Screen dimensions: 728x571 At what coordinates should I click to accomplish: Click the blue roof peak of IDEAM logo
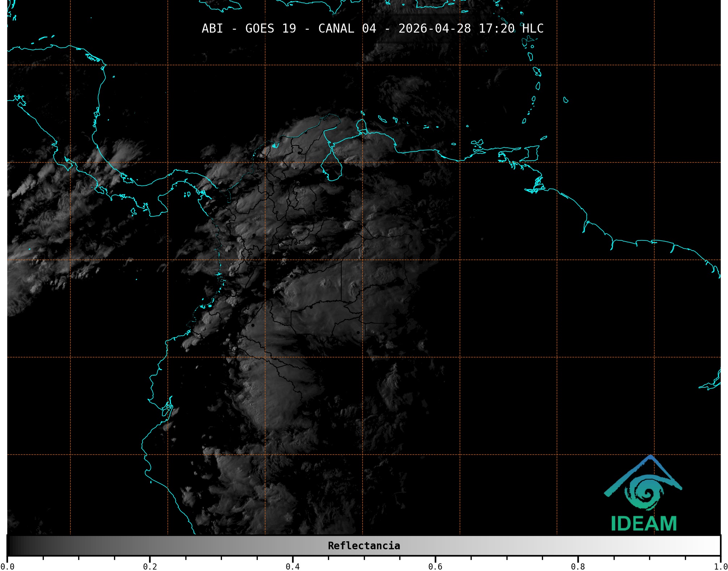pos(651,457)
